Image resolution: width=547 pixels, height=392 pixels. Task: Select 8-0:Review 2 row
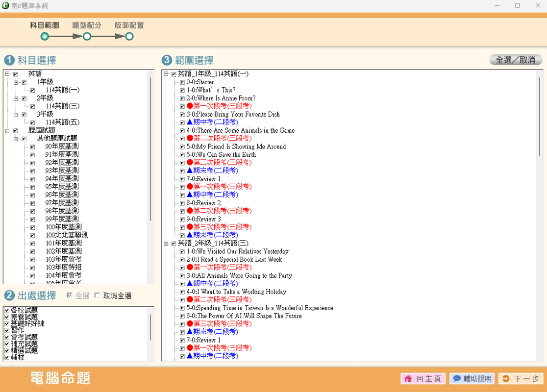(x=204, y=203)
